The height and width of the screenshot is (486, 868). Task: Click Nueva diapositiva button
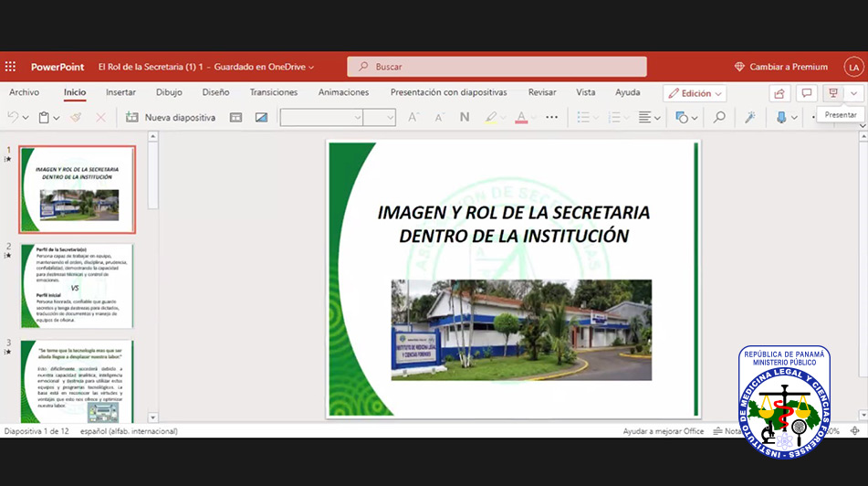(x=171, y=117)
